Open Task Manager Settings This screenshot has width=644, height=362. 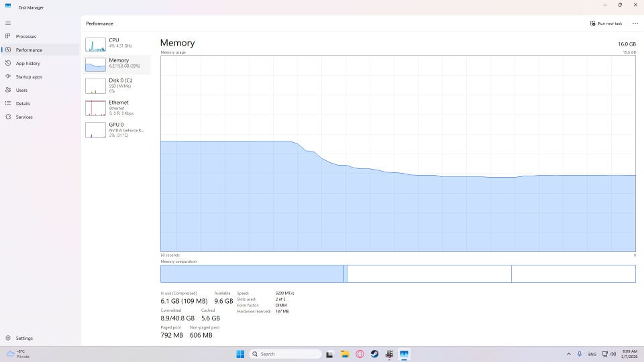(x=40, y=338)
